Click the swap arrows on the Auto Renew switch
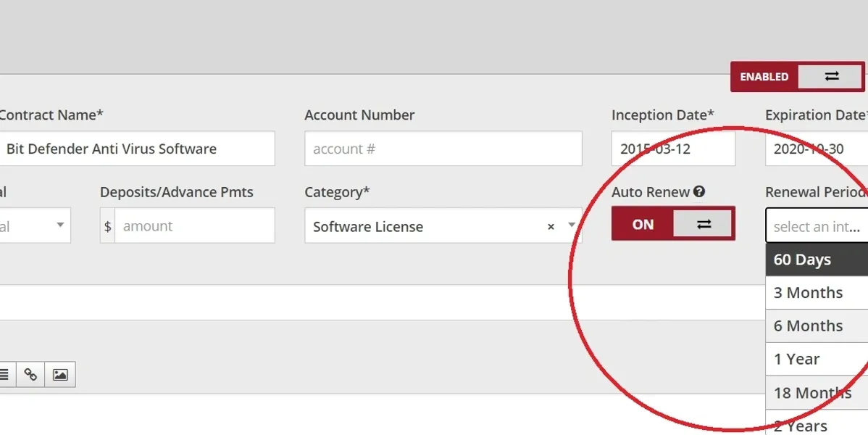The width and height of the screenshot is (868, 435). click(x=704, y=225)
